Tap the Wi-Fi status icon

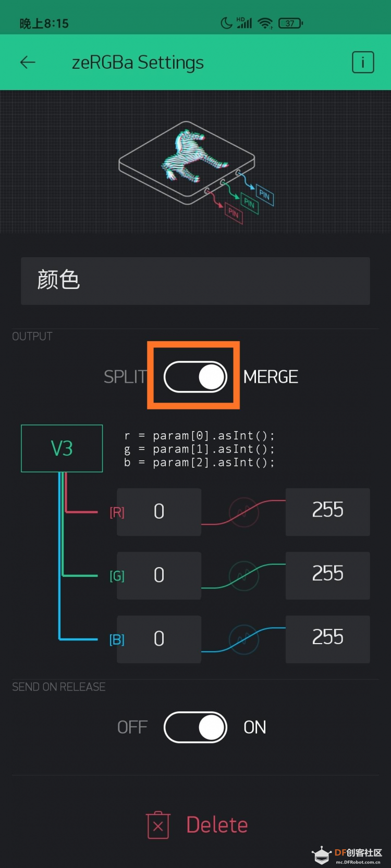pos(265,23)
